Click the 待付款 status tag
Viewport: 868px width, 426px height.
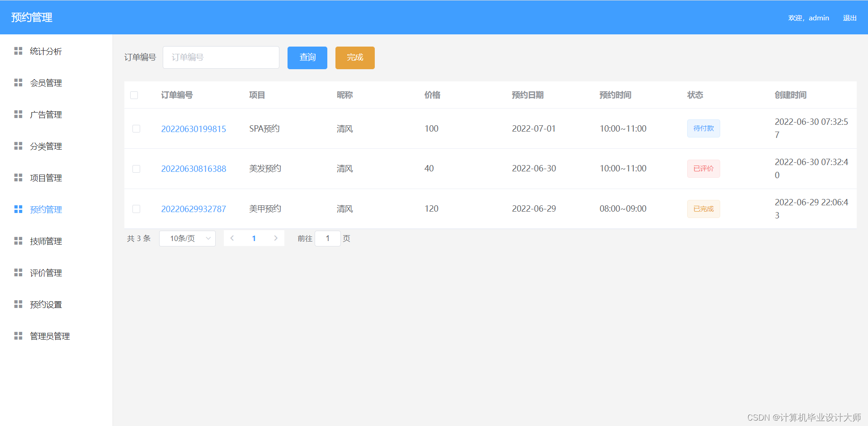[703, 128]
